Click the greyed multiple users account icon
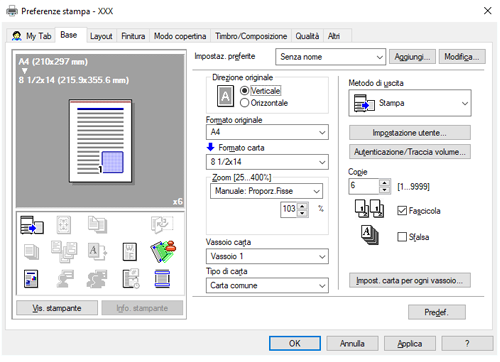The height and width of the screenshot is (362, 500). [x=97, y=279]
